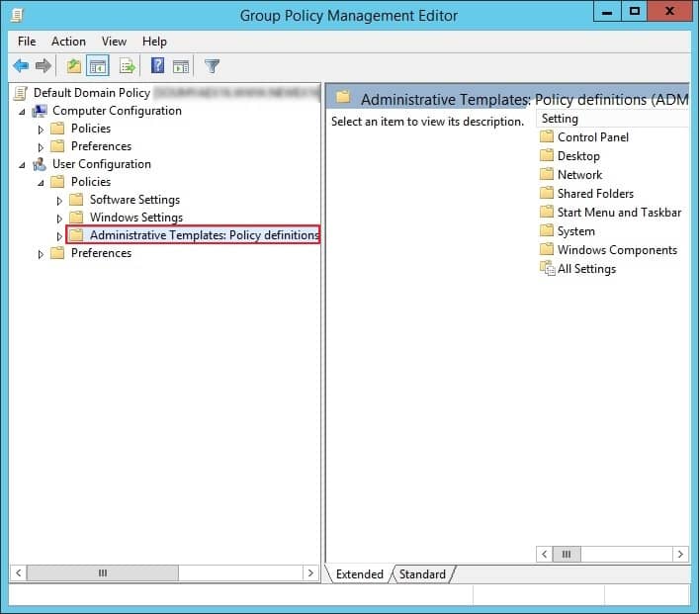The image size is (700, 614).
Task: Select the 'Control Panel' list entry
Action: point(593,137)
